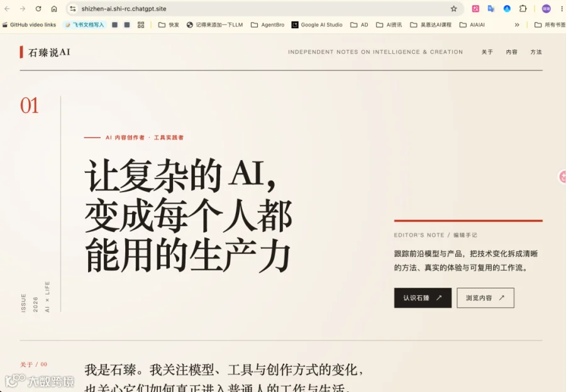Open the 所有书签 all bookmarks folder
Viewport: 566px width, 392px height.
click(550, 25)
